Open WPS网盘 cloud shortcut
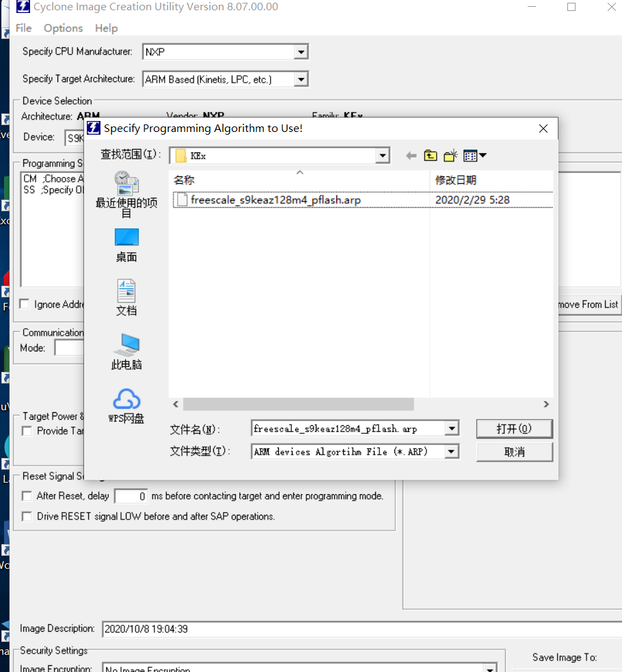 click(x=126, y=406)
